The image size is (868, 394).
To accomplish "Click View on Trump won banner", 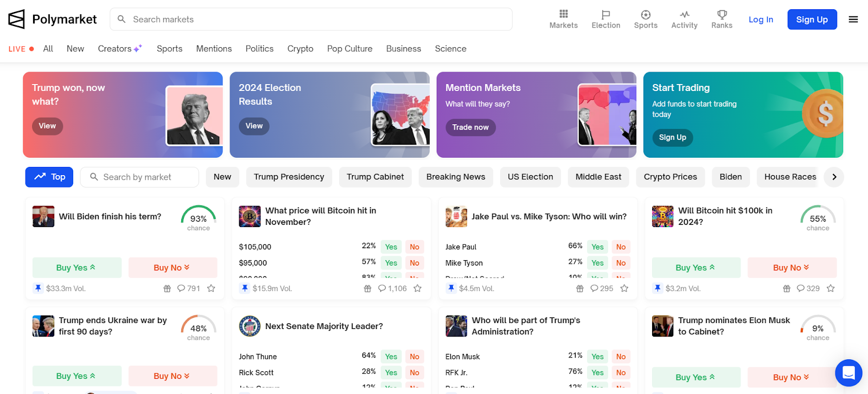I will tap(47, 126).
